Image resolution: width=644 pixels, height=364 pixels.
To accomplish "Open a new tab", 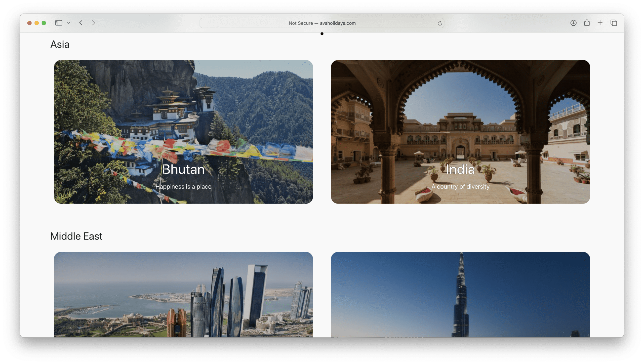I will [x=600, y=23].
